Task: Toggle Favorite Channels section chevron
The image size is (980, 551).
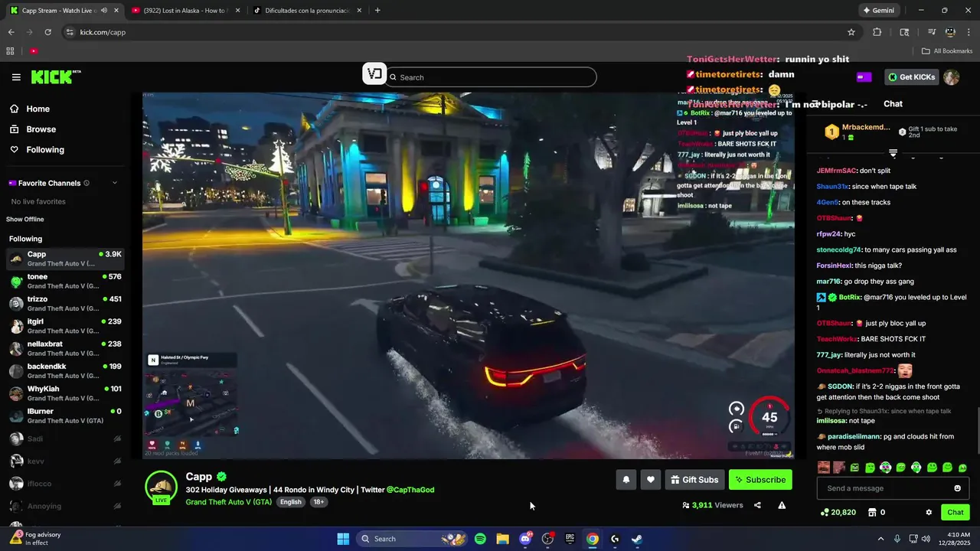Action: click(x=115, y=183)
